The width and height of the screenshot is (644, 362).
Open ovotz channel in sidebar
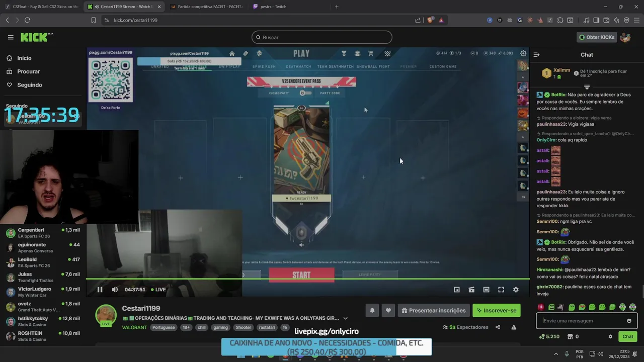43,307
